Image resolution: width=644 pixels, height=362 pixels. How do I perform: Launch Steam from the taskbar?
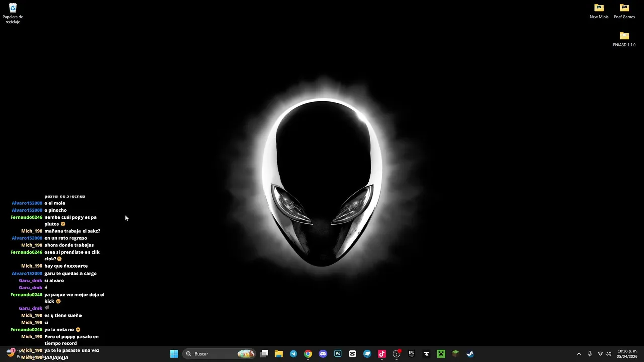pos(470,354)
